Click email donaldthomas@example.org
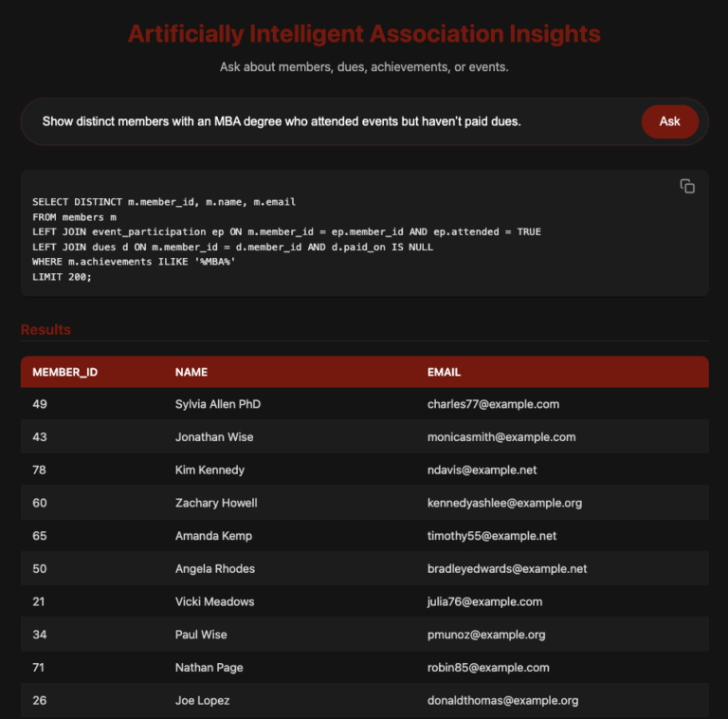The height and width of the screenshot is (719, 728). (502, 701)
